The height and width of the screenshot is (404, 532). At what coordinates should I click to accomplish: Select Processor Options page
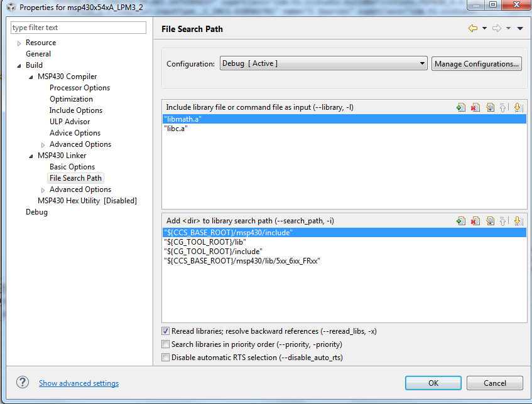point(80,88)
